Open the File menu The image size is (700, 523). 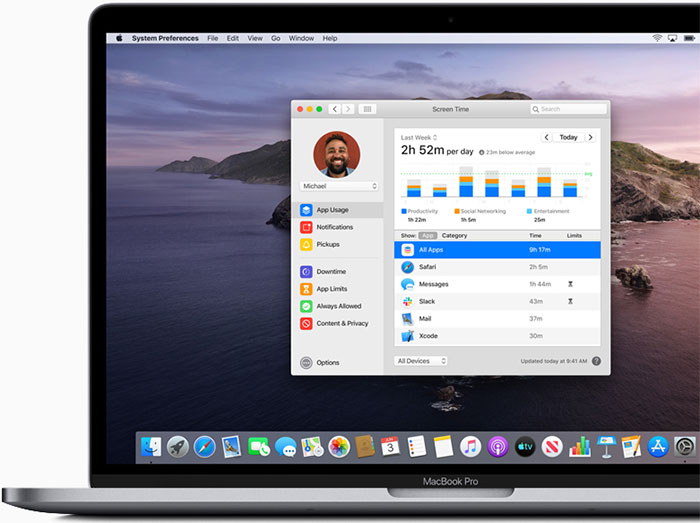point(212,38)
